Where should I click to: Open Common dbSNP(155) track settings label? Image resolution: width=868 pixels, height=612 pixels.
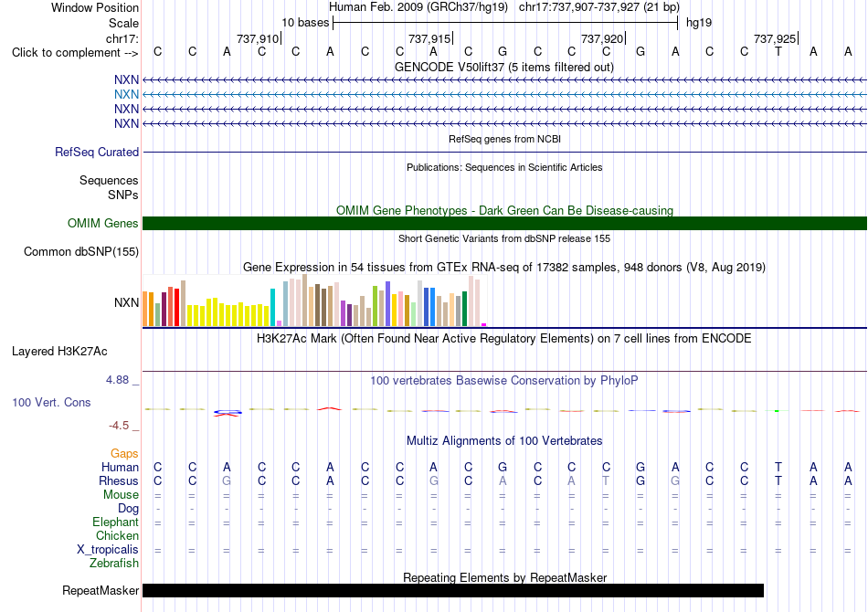[81, 252]
